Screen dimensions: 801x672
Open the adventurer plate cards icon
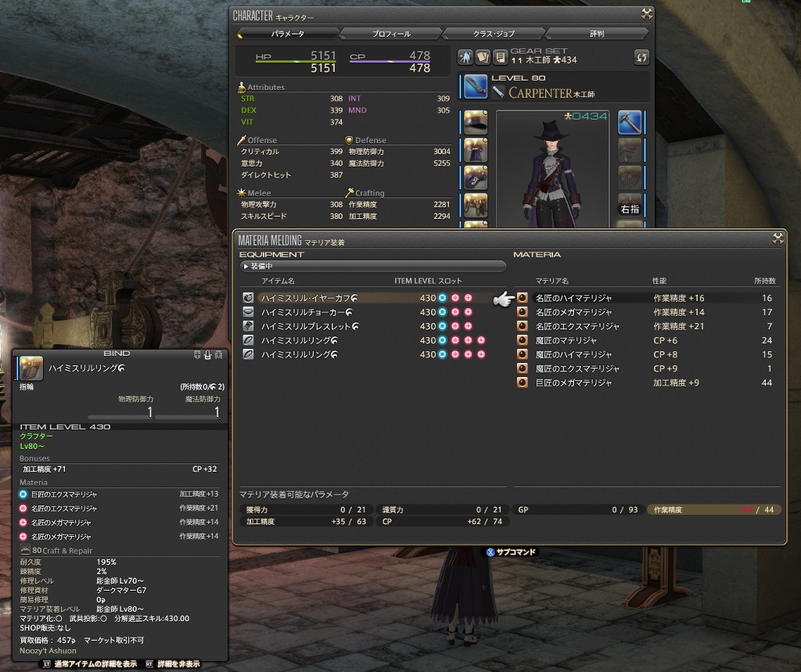(x=483, y=57)
